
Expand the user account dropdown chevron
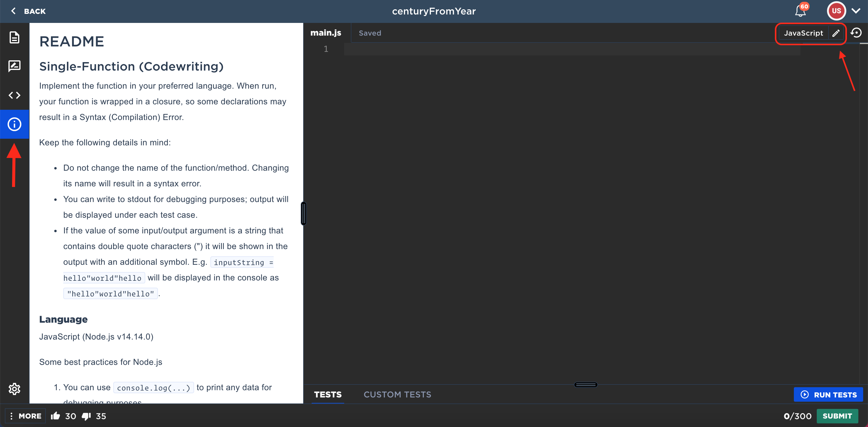click(856, 11)
